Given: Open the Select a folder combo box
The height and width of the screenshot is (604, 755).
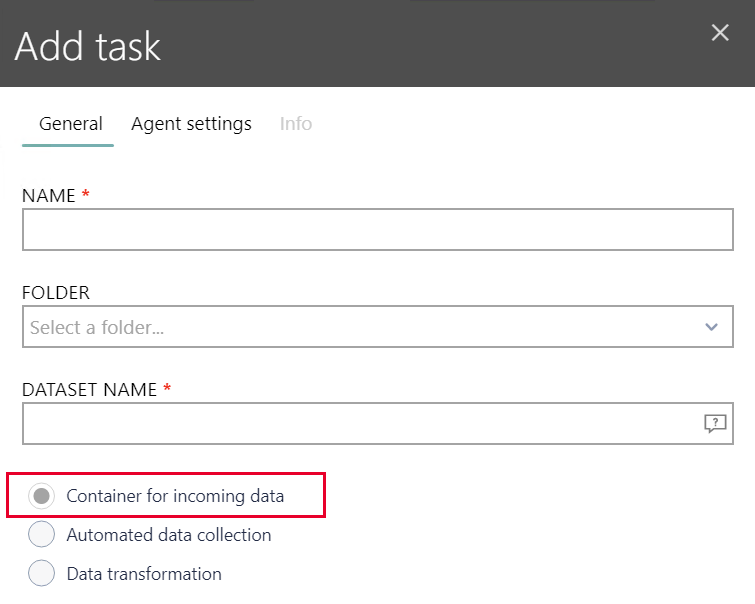Looking at the screenshot, I should click(377, 327).
